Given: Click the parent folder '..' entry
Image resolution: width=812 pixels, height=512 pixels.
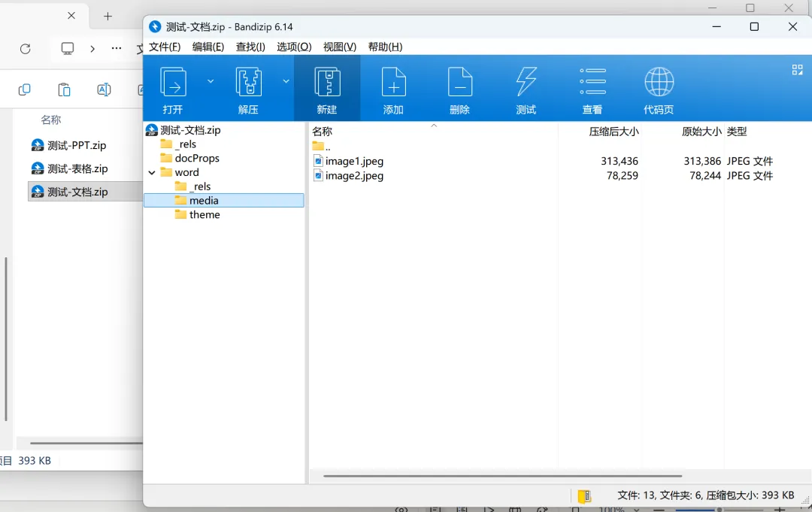Looking at the screenshot, I should click(x=321, y=147).
